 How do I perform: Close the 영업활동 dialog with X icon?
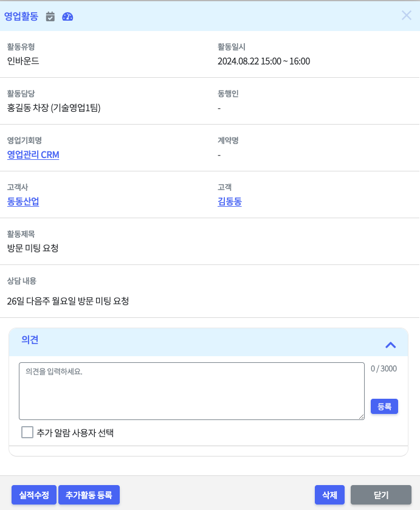click(407, 16)
